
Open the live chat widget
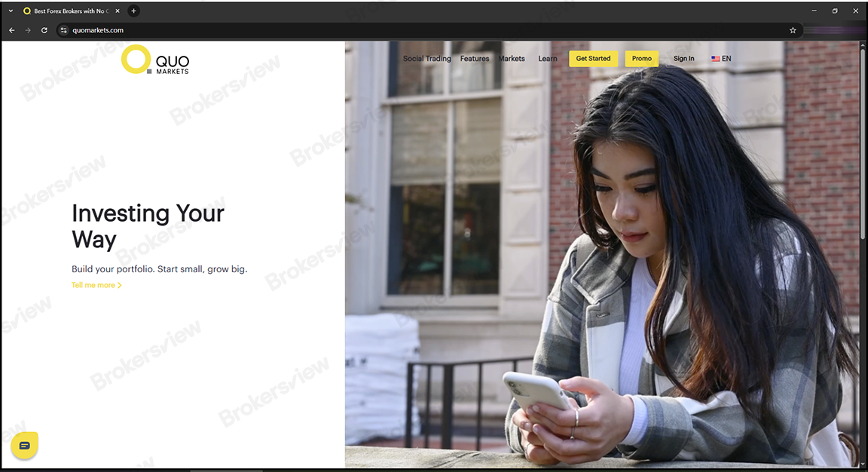(24, 446)
